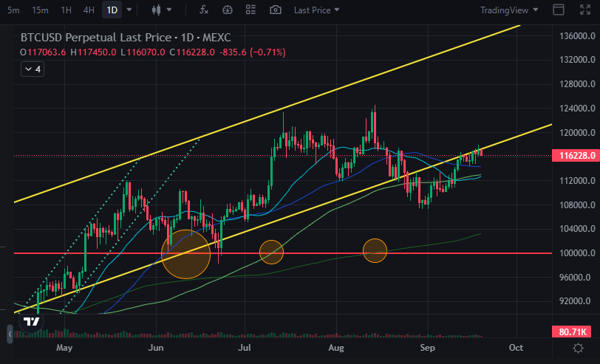
Task: Click the 136000.0 price axis label
Action: pyautogui.click(x=577, y=36)
